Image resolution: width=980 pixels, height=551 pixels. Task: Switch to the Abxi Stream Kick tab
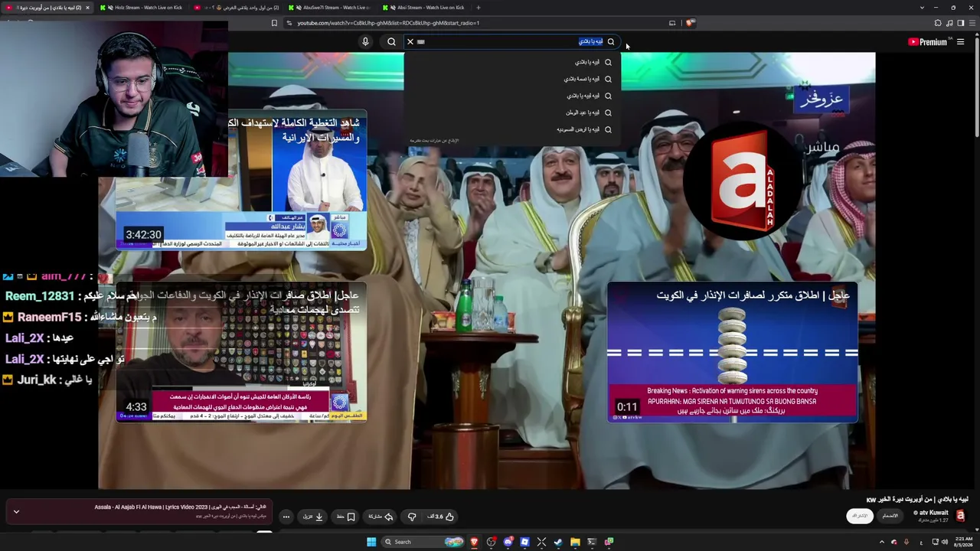(423, 8)
